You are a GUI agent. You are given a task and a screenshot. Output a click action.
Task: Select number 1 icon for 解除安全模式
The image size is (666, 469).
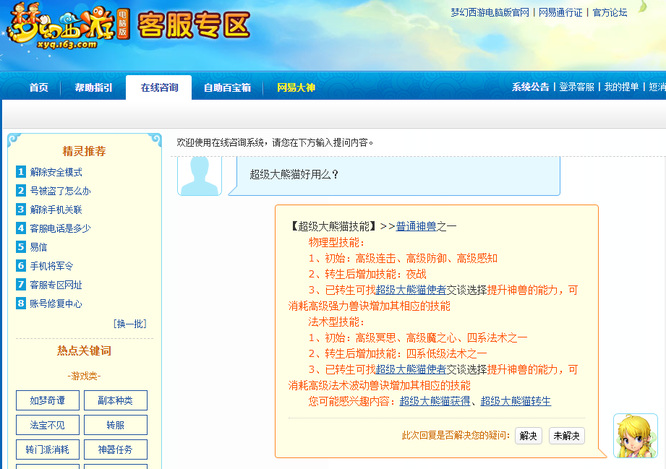pos(21,172)
